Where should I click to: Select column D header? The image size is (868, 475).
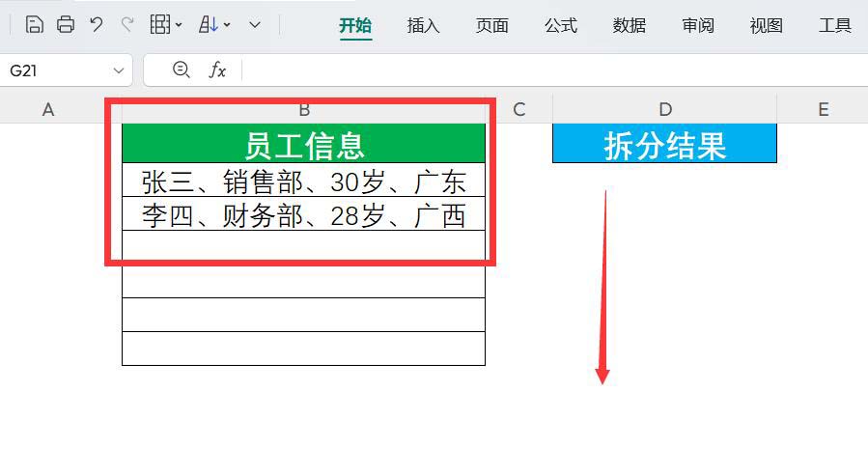tap(664, 109)
